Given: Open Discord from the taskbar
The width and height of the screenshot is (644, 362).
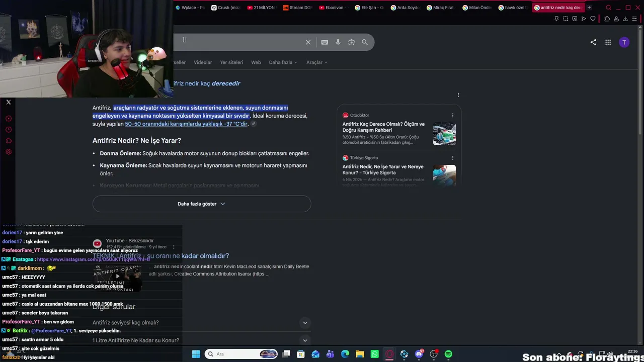Looking at the screenshot, I should click(x=419, y=354).
